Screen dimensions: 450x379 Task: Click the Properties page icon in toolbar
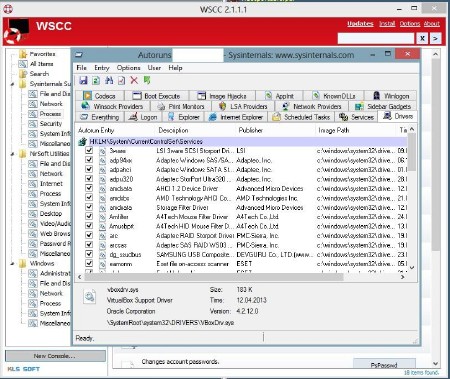pyautogui.click(x=121, y=80)
